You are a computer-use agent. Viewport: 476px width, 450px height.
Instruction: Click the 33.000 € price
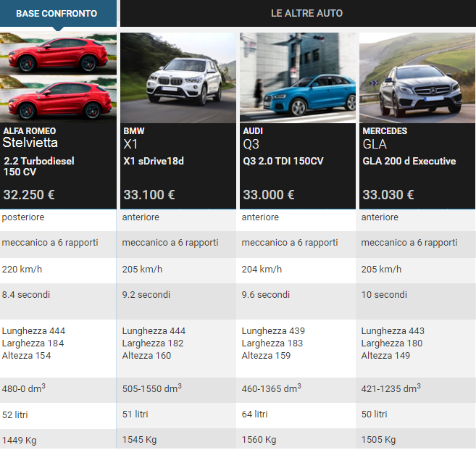click(269, 195)
